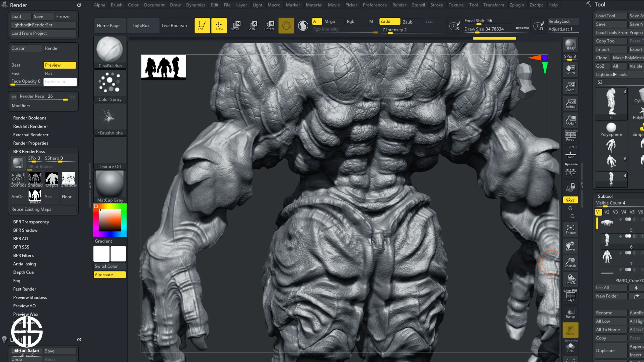
Task: Click the Mask render pass thumbnail
Action: coord(35,196)
